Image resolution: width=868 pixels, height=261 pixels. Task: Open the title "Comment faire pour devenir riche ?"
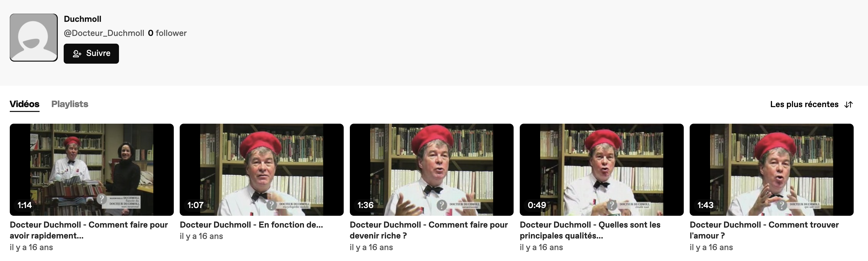(429, 230)
